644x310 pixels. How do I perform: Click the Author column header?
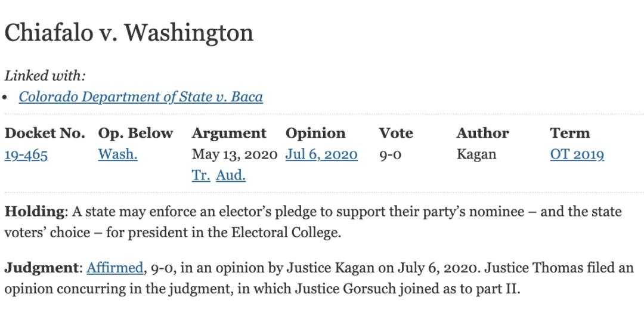pos(482,133)
